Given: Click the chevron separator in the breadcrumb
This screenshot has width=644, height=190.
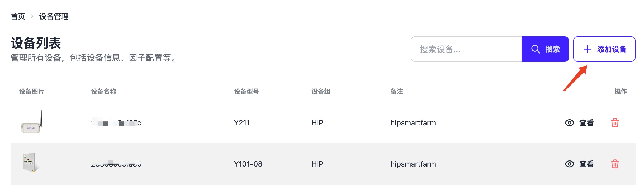Looking at the screenshot, I should pos(32,17).
